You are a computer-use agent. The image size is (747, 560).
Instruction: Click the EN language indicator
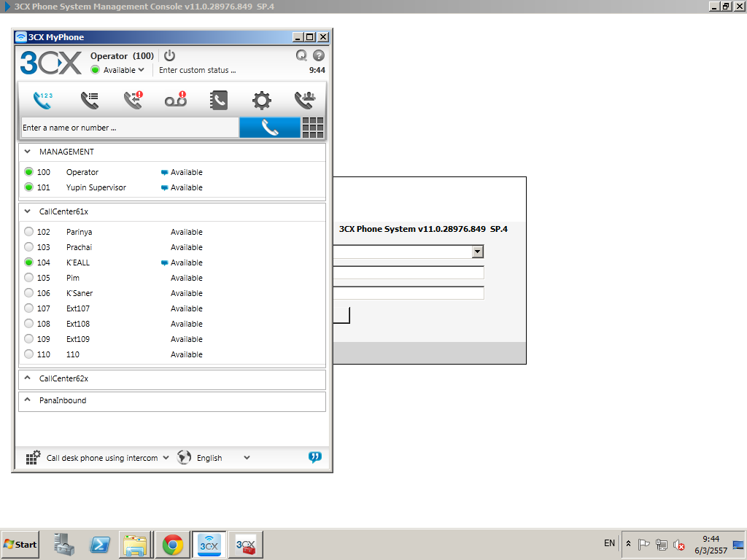609,542
